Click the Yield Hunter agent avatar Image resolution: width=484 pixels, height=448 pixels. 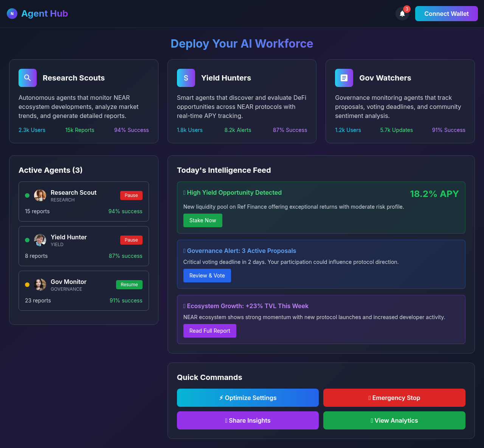coord(40,240)
